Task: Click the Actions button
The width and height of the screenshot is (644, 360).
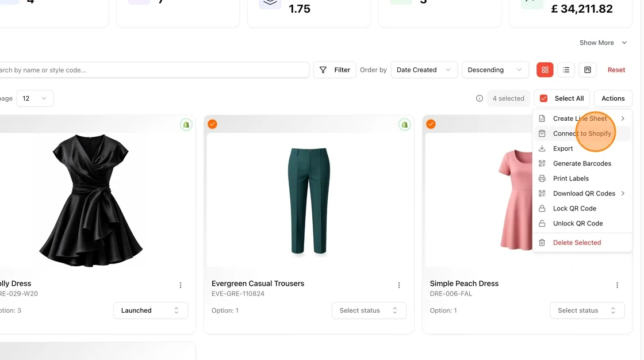Action: tap(613, 98)
